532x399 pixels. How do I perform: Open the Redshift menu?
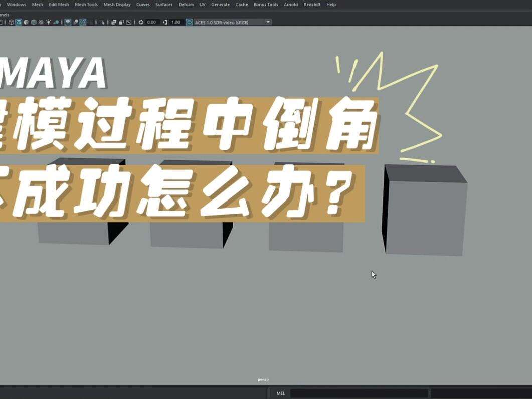(312, 5)
